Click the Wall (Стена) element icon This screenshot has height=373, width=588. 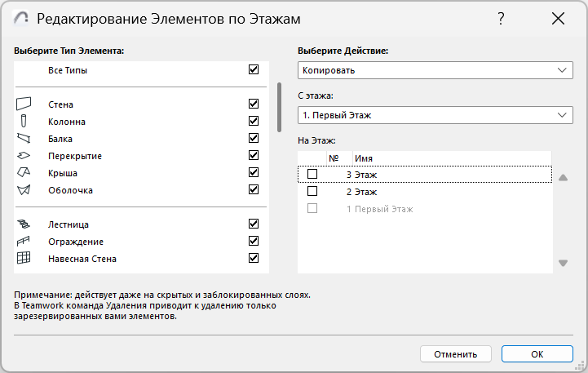24,104
